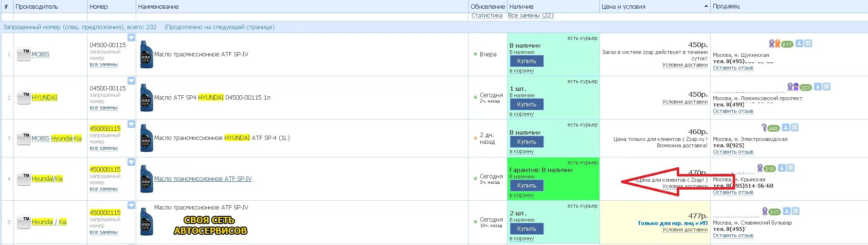Open seller profile icon next to badge 218
This screenshot has height=245, width=868.
coord(782,168)
